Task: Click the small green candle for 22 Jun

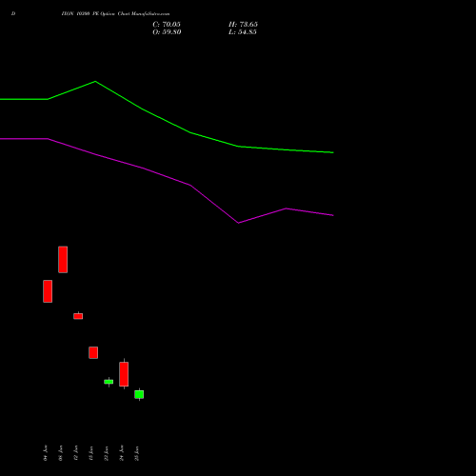Action: click(x=109, y=382)
